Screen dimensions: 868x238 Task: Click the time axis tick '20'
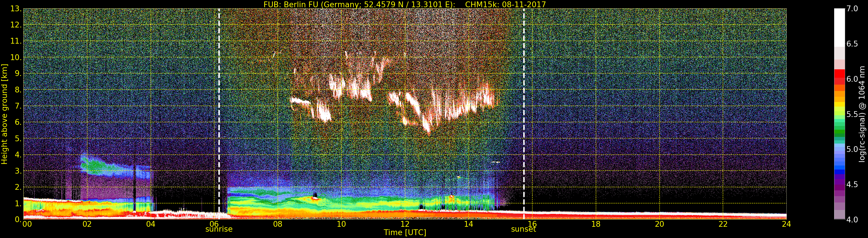(x=659, y=224)
